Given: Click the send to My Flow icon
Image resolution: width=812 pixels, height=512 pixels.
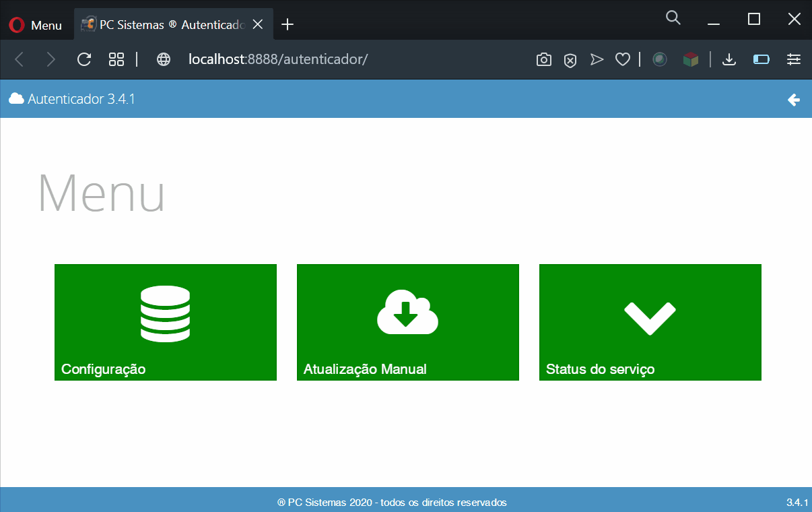Looking at the screenshot, I should [597, 60].
